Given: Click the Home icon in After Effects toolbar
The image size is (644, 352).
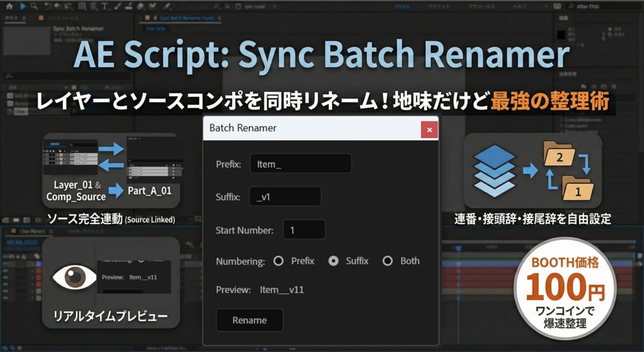Looking at the screenshot, I should point(9,6).
